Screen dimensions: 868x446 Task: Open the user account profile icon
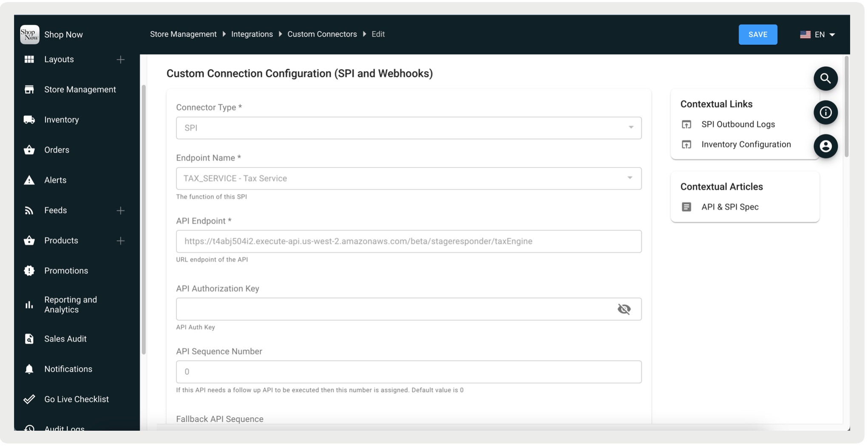825,146
